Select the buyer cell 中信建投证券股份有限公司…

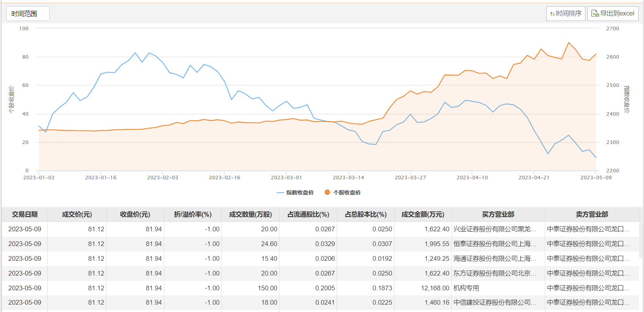(x=498, y=303)
